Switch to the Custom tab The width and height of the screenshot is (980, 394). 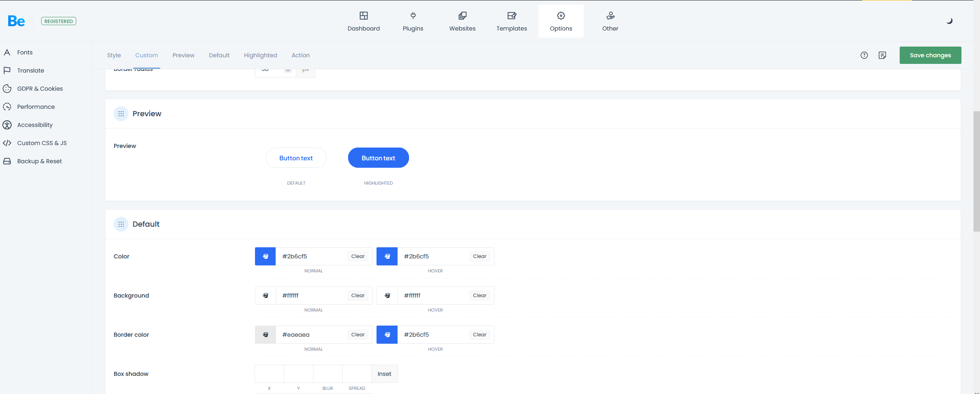coord(147,55)
